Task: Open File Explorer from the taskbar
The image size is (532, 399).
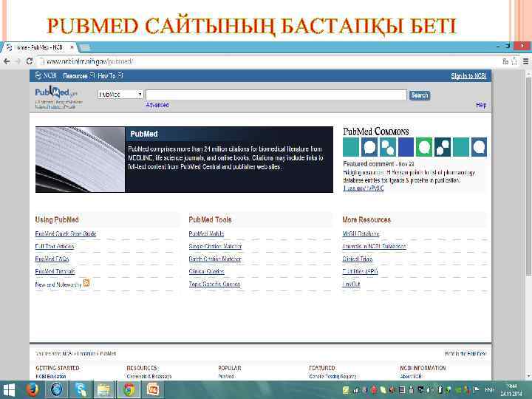Action: 103,389
